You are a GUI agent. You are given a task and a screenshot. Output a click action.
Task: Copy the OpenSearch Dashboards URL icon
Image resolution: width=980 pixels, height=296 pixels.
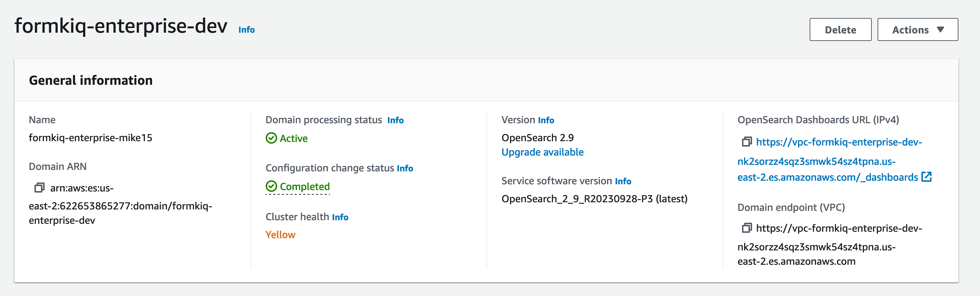pos(747,142)
